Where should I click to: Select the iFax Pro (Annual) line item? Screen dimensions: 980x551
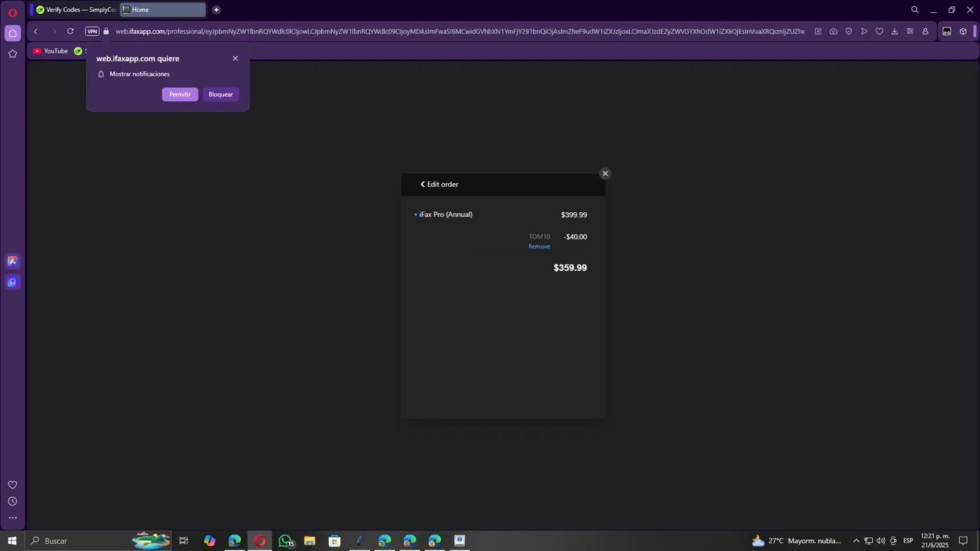click(x=446, y=214)
